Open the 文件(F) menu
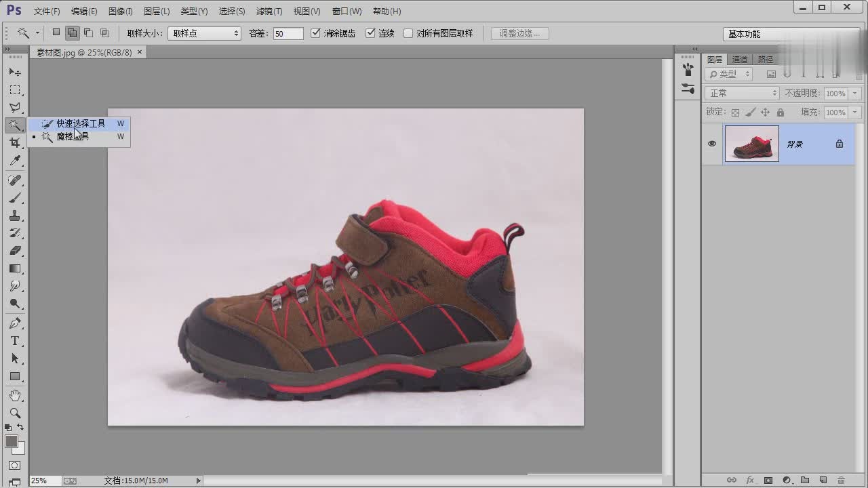 pos(47,12)
